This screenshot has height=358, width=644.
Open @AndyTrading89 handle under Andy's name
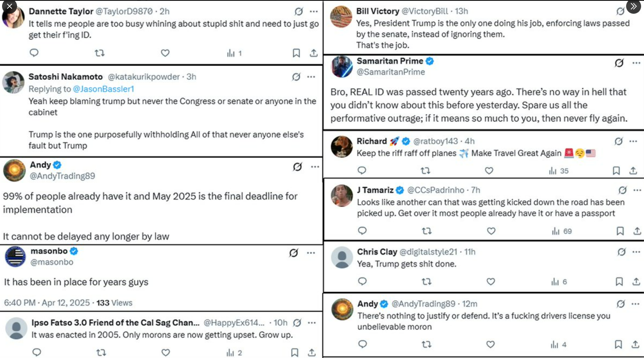(x=62, y=176)
